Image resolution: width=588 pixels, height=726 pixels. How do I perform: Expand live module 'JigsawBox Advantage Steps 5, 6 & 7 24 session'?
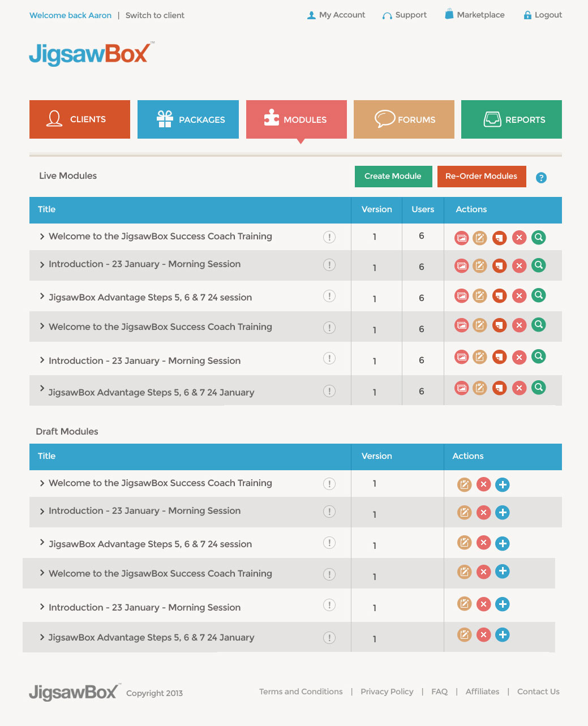(42, 296)
